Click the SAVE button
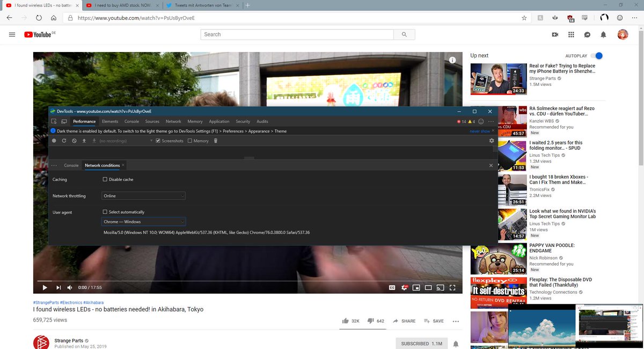644x349 pixels. tap(434, 321)
